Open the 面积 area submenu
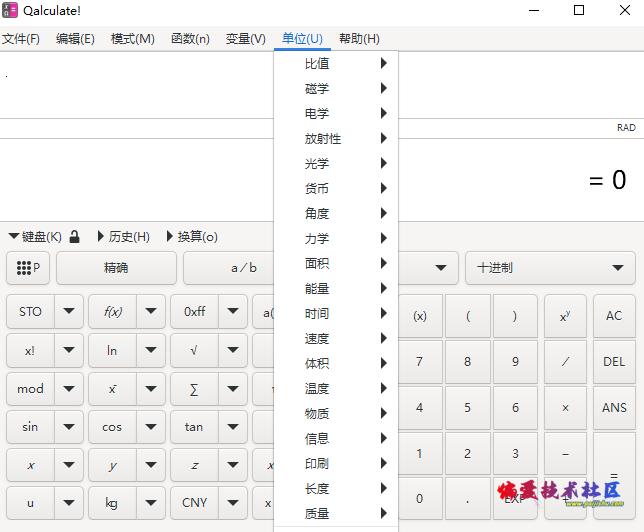Screen dimensions: 644x532 (x=336, y=263)
